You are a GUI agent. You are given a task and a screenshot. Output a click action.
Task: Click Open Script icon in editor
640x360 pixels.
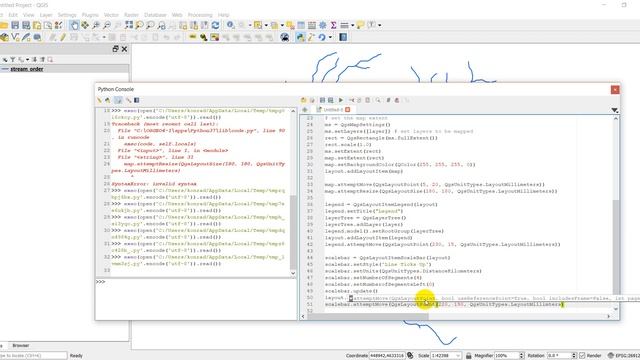[303, 100]
